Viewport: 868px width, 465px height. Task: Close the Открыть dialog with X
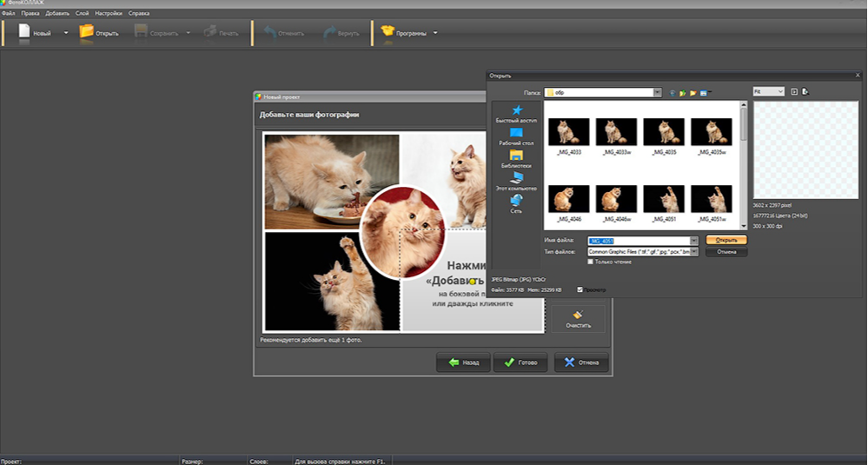pos(858,76)
